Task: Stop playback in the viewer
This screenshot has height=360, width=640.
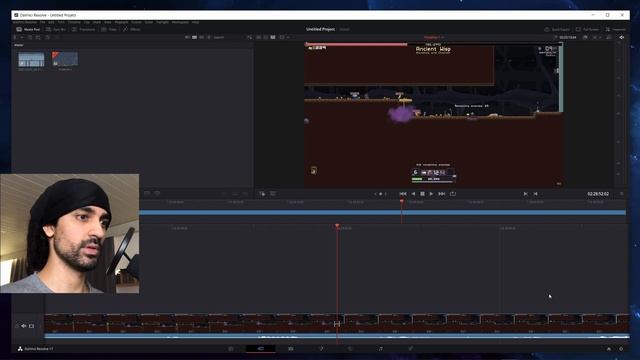Action: pyautogui.click(x=422, y=193)
